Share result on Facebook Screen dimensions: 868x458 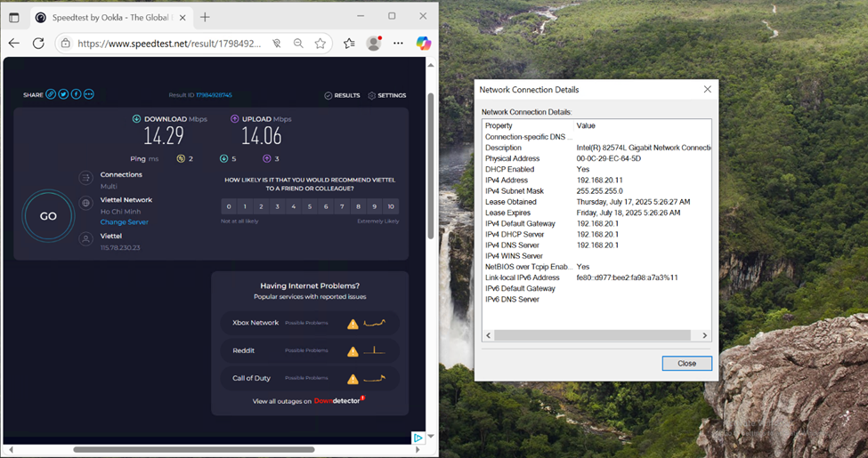(x=76, y=94)
